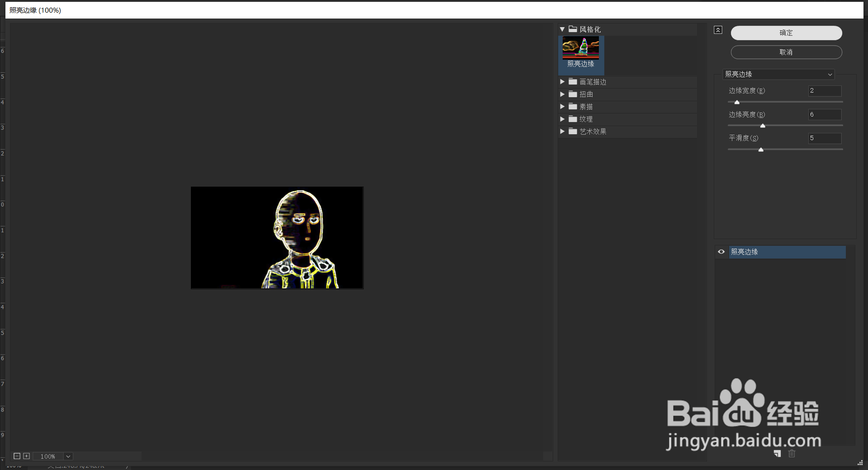
Task: Click the 边缘宽度 value field
Action: [825, 91]
